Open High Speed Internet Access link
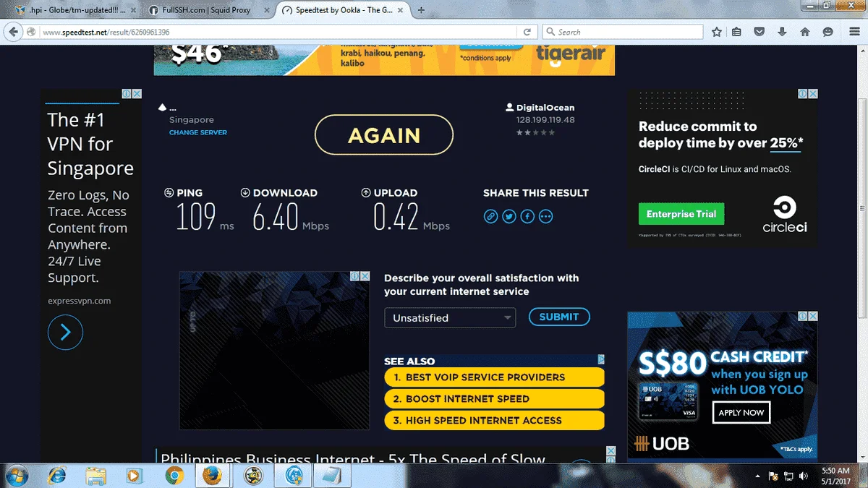The height and width of the screenshot is (488, 868). (x=494, y=420)
